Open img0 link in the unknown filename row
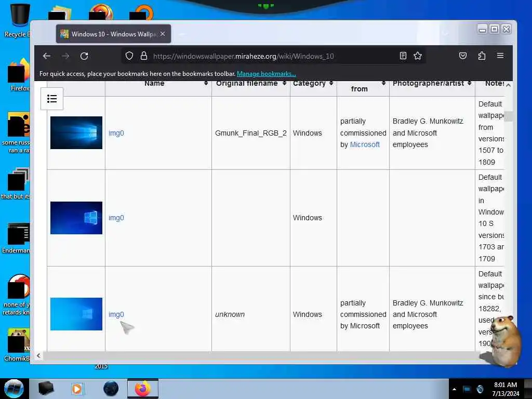 pyautogui.click(x=116, y=314)
